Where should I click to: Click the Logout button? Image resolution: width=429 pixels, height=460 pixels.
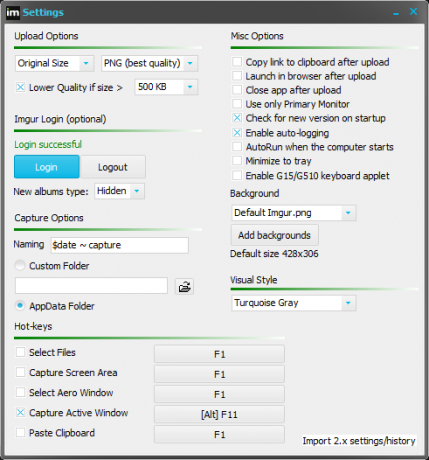pyautogui.click(x=113, y=167)
